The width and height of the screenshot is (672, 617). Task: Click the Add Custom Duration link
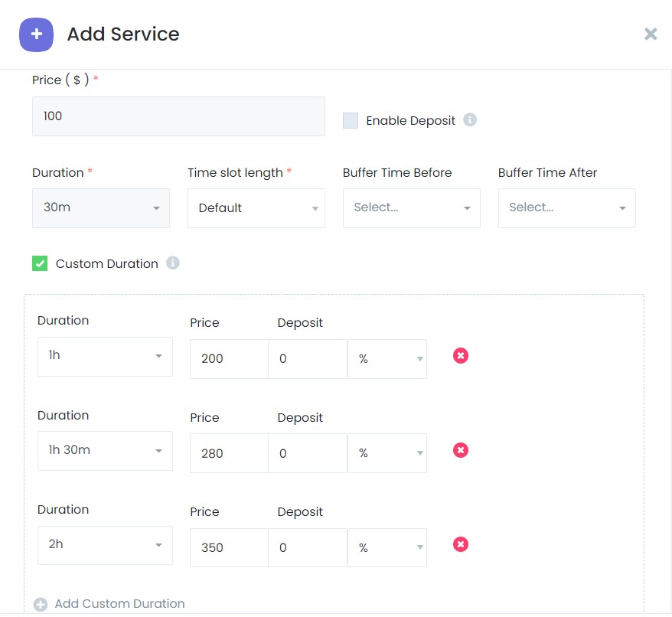(119, 604)
